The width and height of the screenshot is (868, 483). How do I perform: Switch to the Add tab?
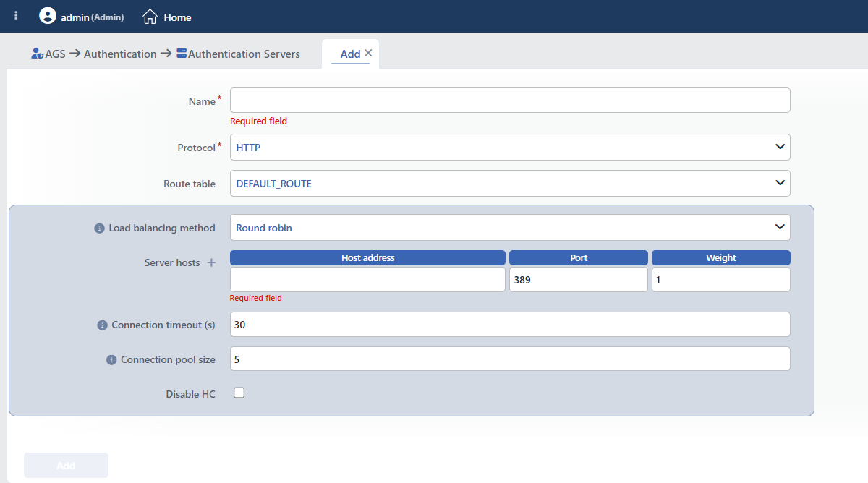pyautogui.click(x=350, y=54)
